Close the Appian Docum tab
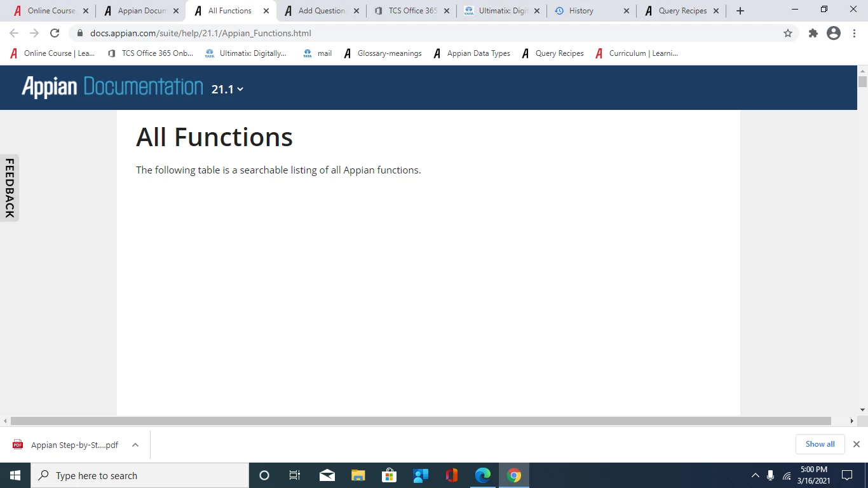 pyautogui.click(x=176, y=11)
